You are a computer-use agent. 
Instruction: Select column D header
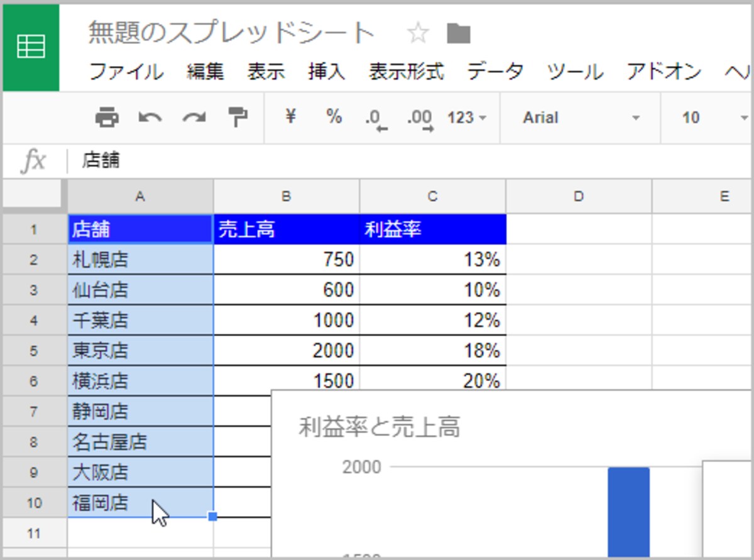tap(579, 196)
